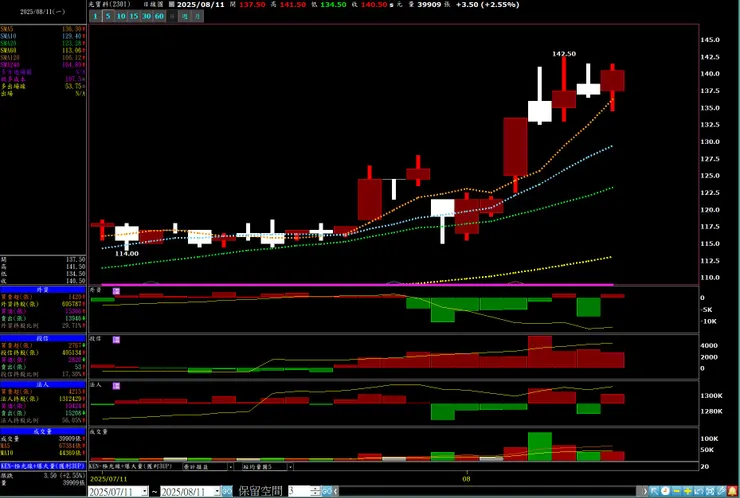Click the icon third from right in the bottom toolbar
This screenshot has width=740, height=498.
pyautogui.click(x=710, y=491)
